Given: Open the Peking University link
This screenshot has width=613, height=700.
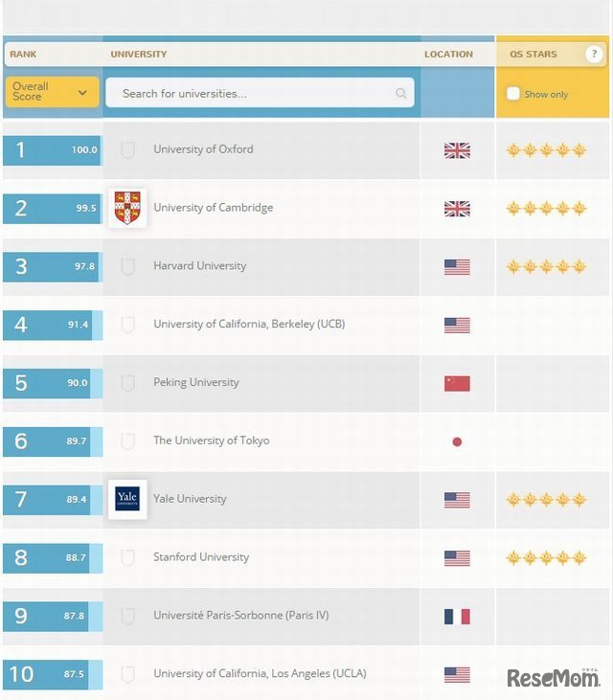Looking at the screenshot, I should tap(196, 382).
